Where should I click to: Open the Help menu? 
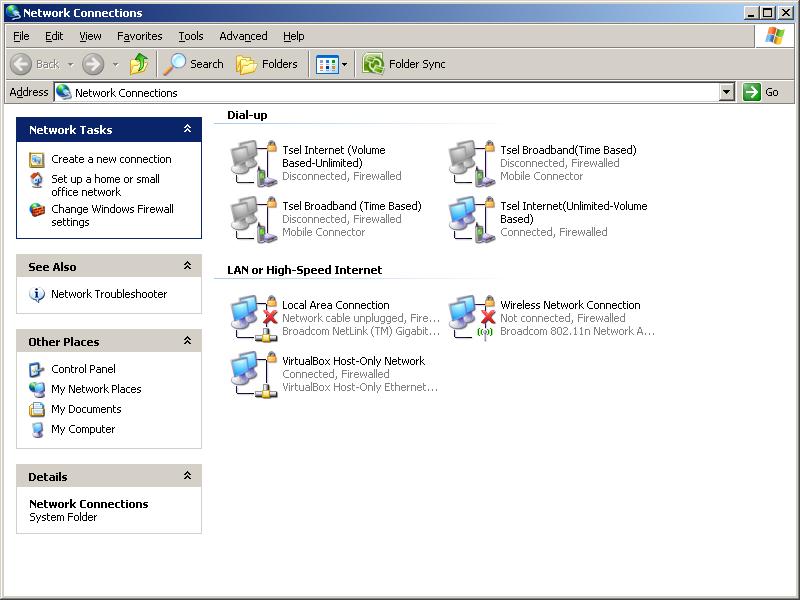(x=293, y=36)
